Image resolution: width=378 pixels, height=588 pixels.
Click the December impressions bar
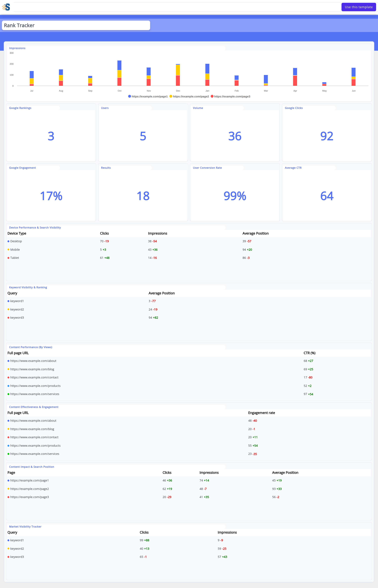(x=178, y=75)
